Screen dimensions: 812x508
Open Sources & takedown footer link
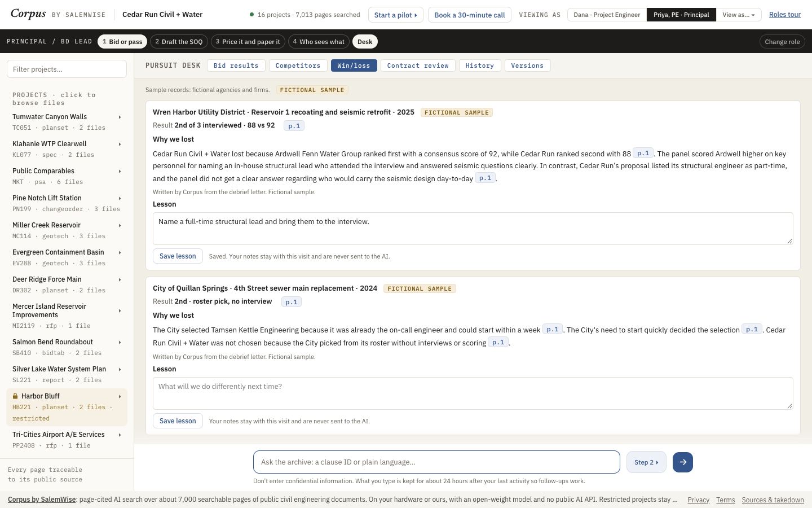[x=773, y=500]
